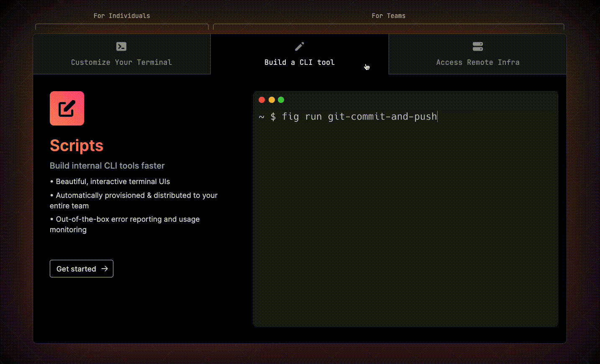
Task: Click the red dot in the terminal window
Action: (x=262, y=100)
